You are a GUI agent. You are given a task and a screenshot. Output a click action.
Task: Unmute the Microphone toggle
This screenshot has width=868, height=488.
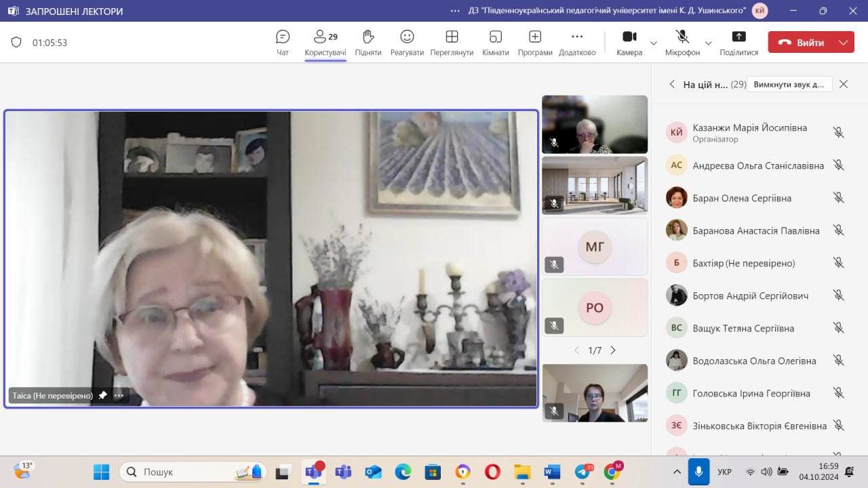click(x=682, y=37)
